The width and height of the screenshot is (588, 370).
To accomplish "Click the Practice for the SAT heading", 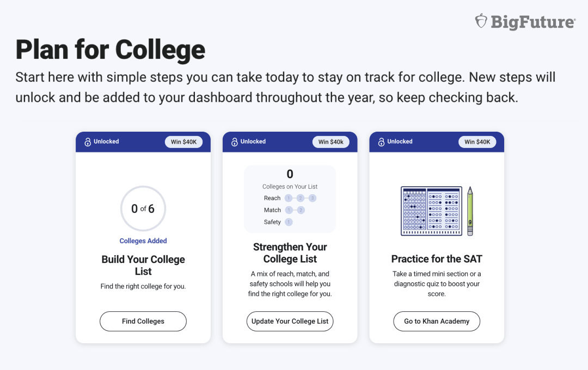I will 437,259.
